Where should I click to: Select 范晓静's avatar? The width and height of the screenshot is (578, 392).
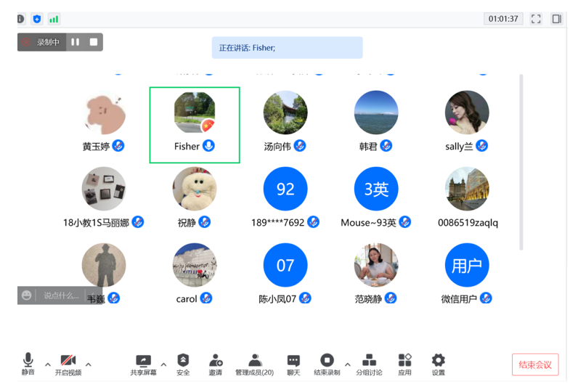click(376, 265)
